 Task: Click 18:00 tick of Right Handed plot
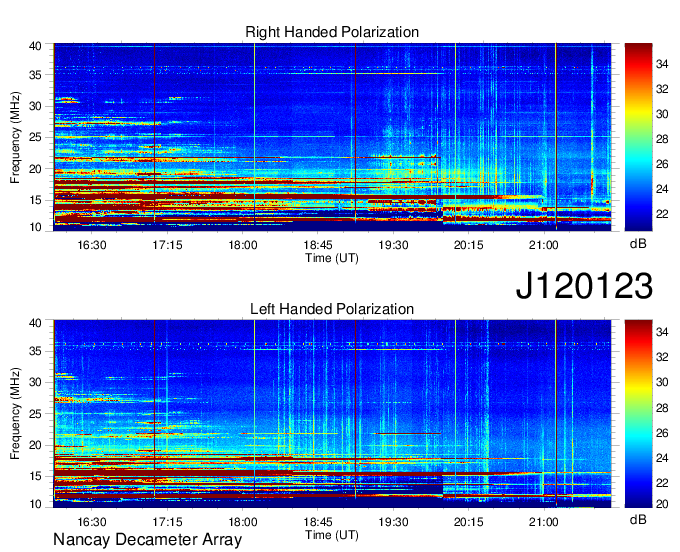click(x=243, y=245)
